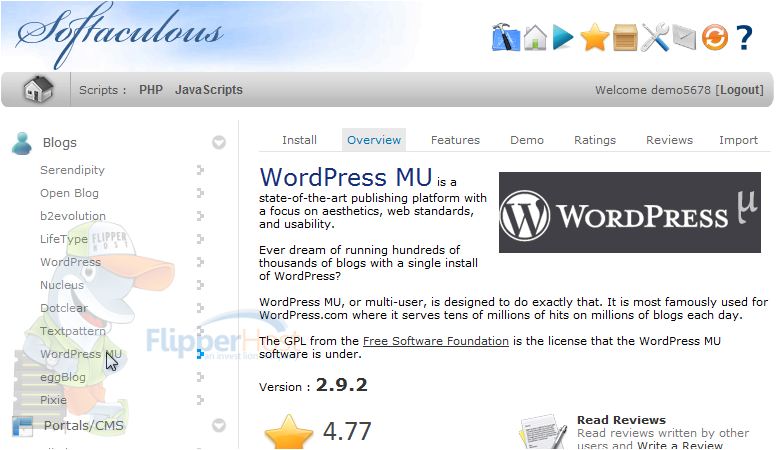Select Open Blog in the sidebar
The image size is (776, 450).
tap(69, 193)
